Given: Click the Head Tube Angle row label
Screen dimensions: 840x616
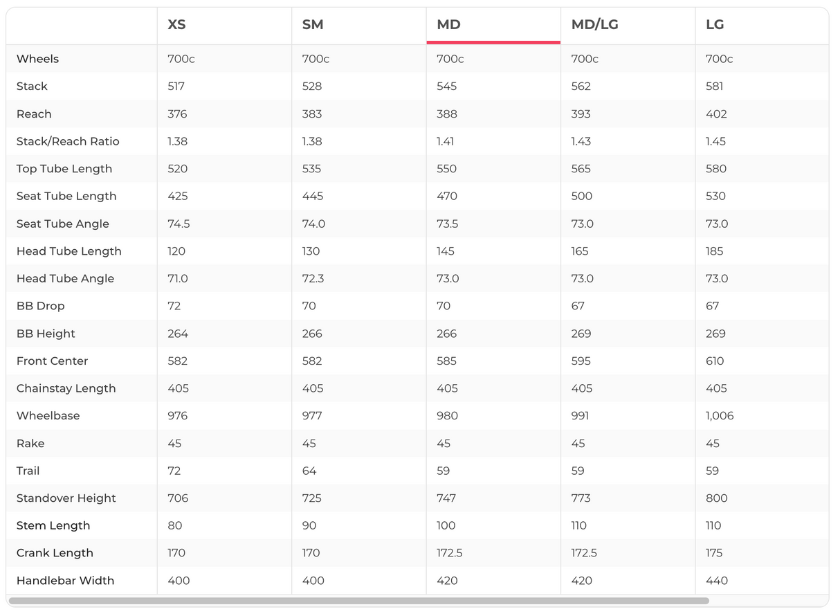Looking at the screenshot, I should pyautogui.click(x=65, y=278).
